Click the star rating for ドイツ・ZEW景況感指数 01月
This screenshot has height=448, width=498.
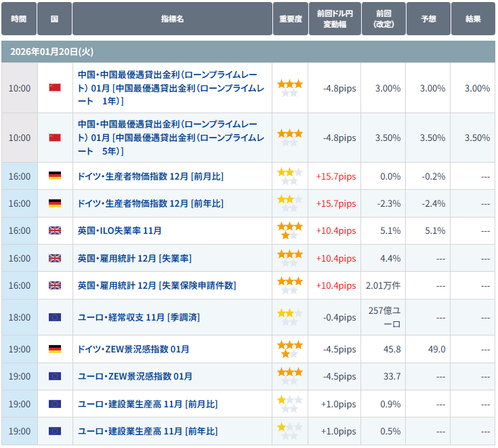coord(289,349)
